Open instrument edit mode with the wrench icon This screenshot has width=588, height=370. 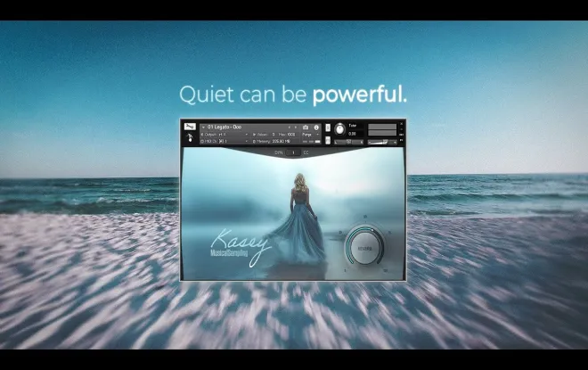coord(190,127)
